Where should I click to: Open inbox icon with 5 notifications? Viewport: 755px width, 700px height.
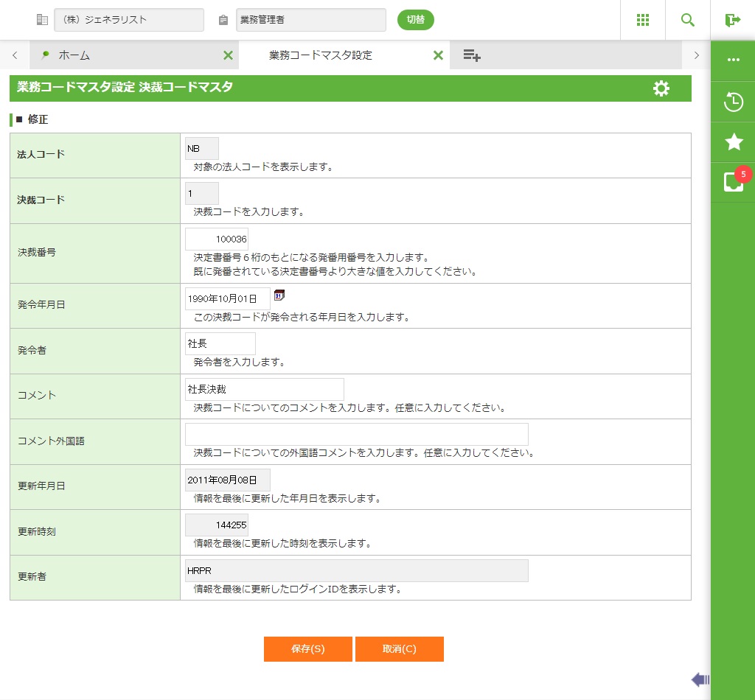[733, 182]
